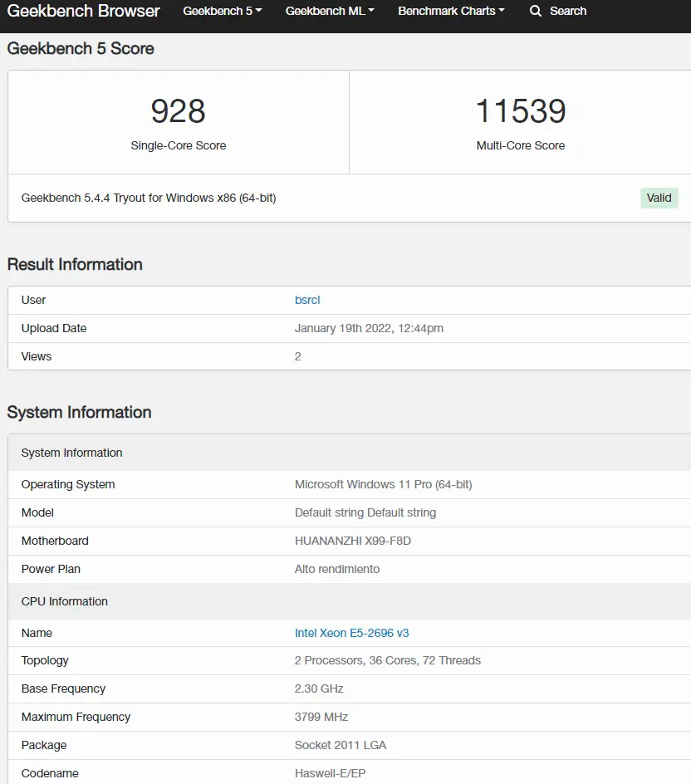The height and width of the screenshot is (784, 691).
Task: Click the Package row label
Action: coord(44,746)
